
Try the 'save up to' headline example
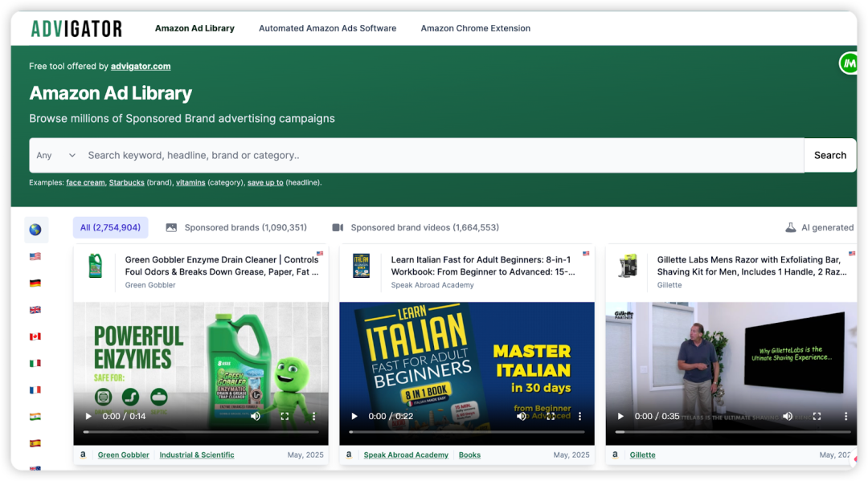[x=265, y=182]
